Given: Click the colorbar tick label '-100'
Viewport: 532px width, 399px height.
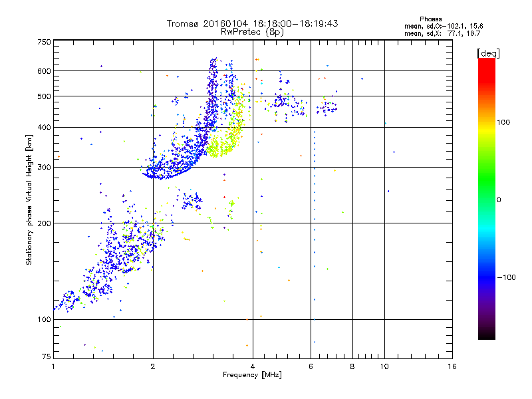Looking at the screenshot, I should coord(506,277).
